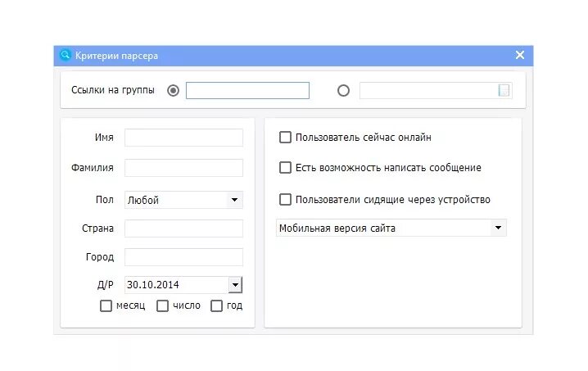Focus the Город text field
Screen dimensions: 588x371
pos(183,257)
